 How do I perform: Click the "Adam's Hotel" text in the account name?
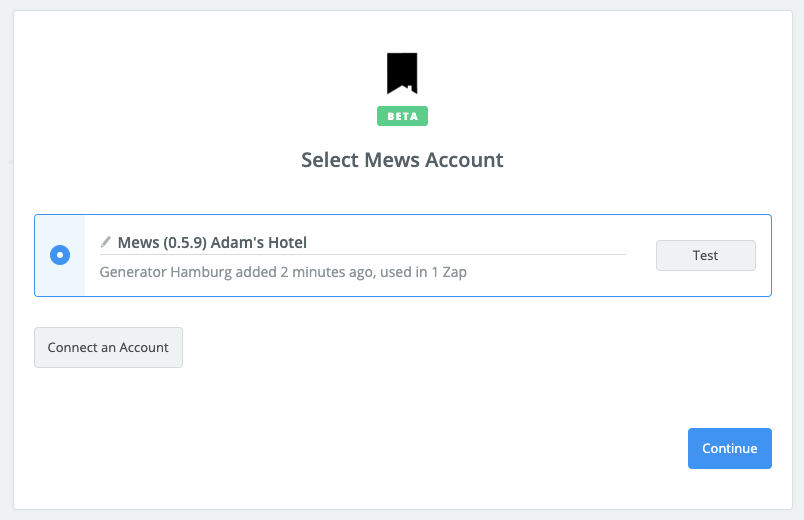pos(258,243)
